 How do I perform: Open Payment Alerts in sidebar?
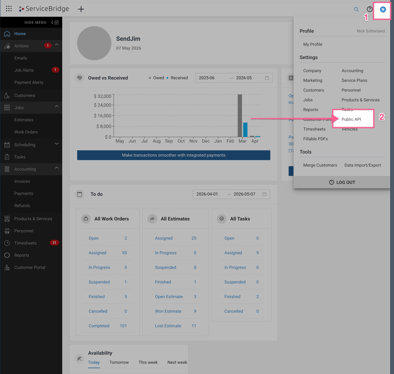pyautogui.click(x=28, y=82)
